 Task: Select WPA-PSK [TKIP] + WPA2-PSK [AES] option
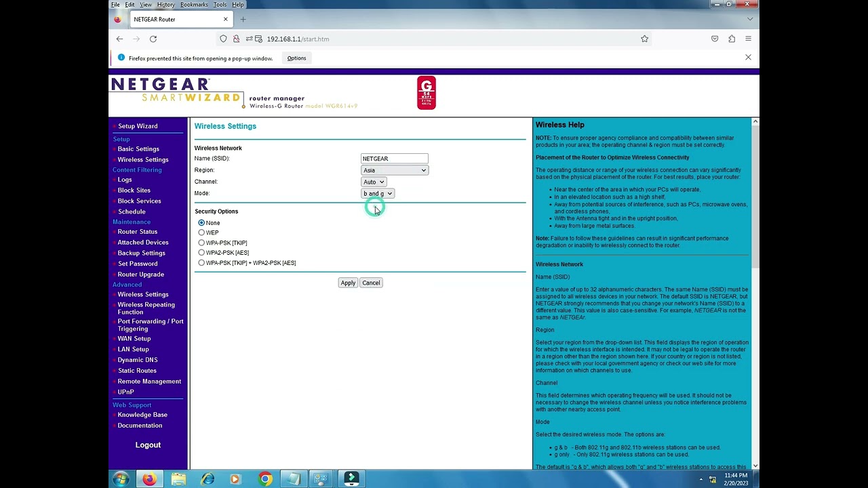click(201, 263)
